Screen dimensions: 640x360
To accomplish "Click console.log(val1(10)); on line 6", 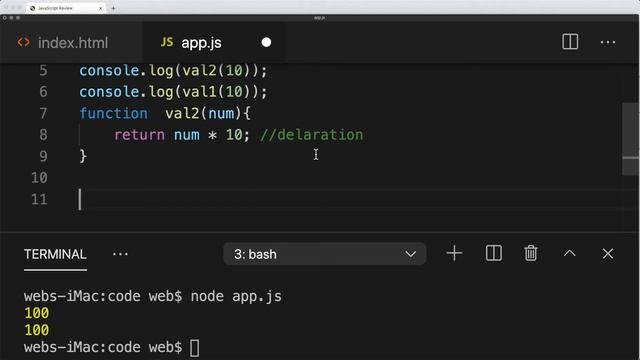I will 173,92.
